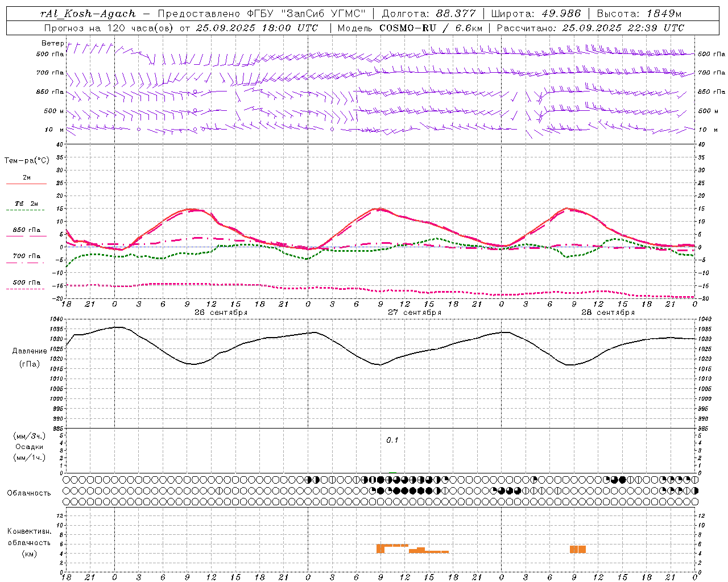The height and width of the screenshot is (582, 728).
Task: Click the (гПа) pressure unit label
Action: point(30,364)
